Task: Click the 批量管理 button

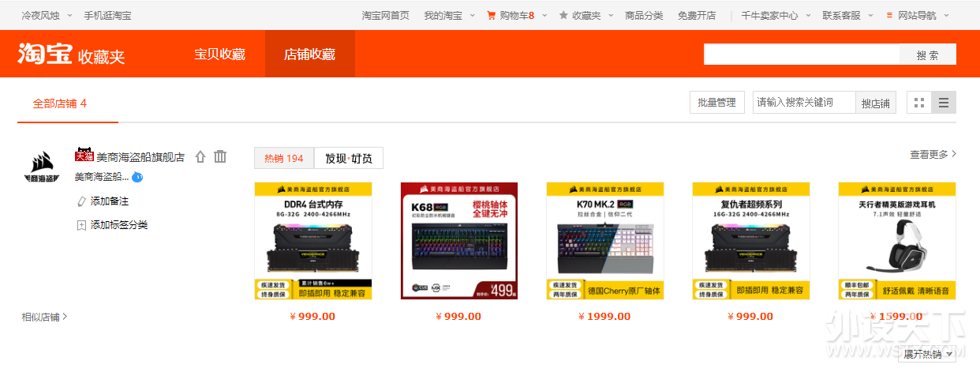Action: (x=716, y=103)
